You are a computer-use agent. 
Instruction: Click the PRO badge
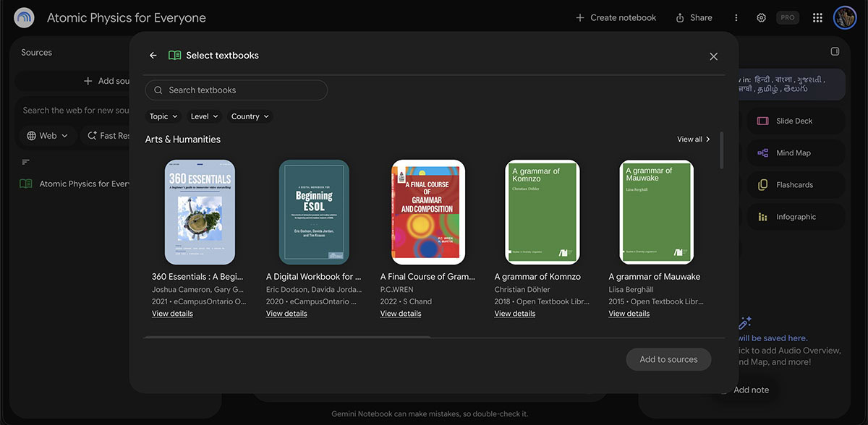(787, 18)
